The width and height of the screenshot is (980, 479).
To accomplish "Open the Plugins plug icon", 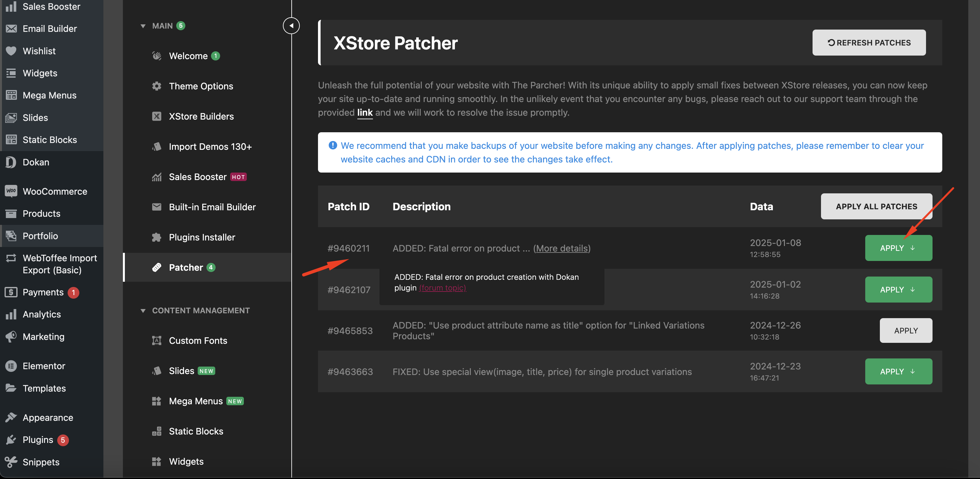I will pos(11,439).
